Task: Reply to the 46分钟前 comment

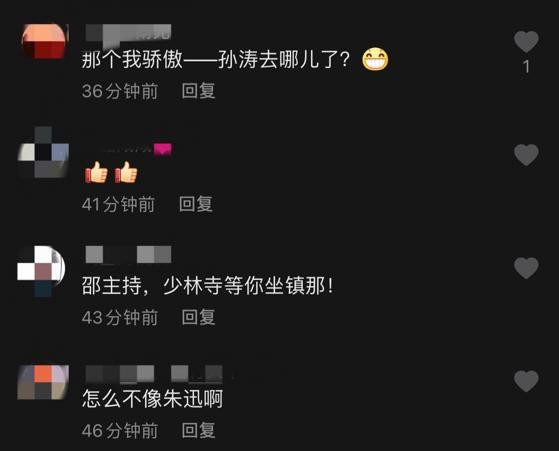Action: tap(199, 430)
